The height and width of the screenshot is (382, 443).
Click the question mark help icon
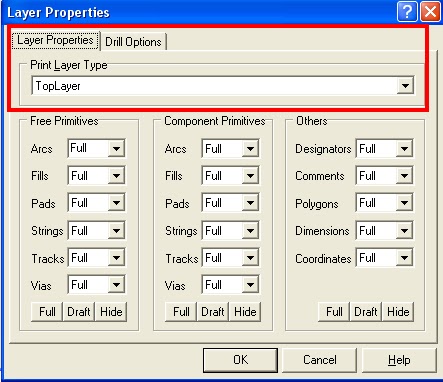pos(407,12)
